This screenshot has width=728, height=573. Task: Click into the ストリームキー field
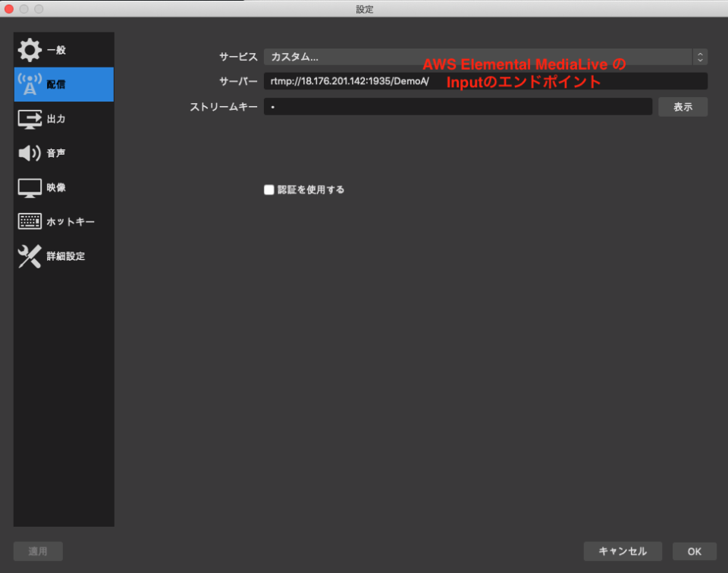[458, 107]
